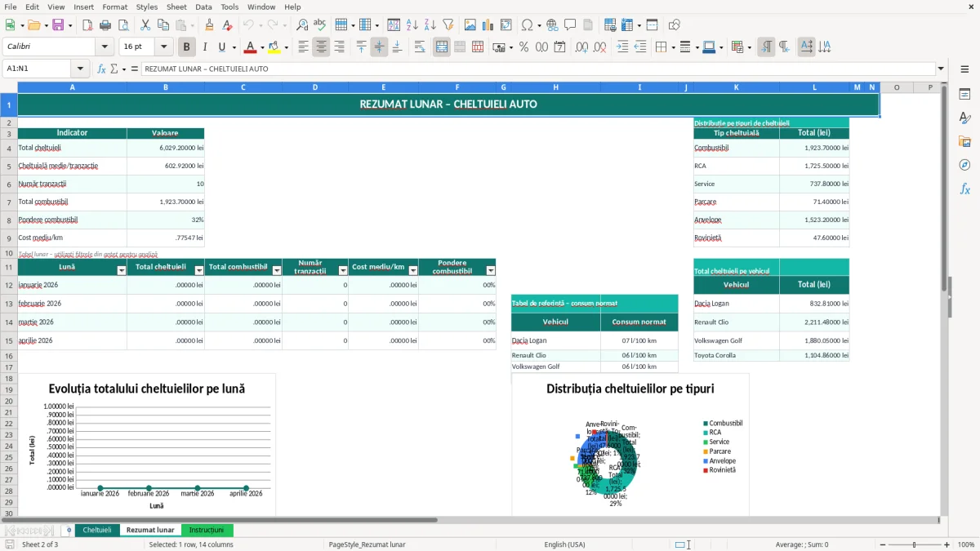This screenshot has width=980, height=551.
Task: Expand the Name Box A1:N1 dropdown
Action: pos(81,69)
